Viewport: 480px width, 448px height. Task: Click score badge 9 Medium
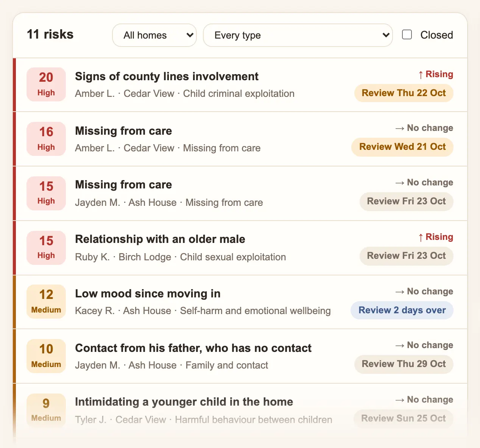[x=46, y=411]
